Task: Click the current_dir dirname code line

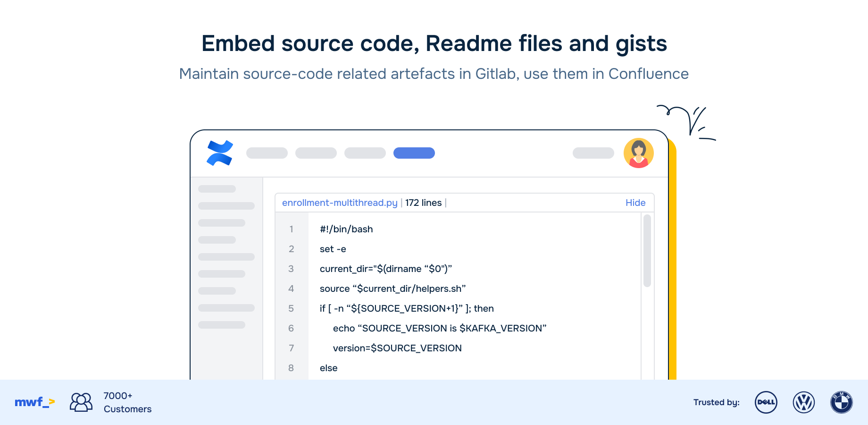Action: [x=386, y=269]
